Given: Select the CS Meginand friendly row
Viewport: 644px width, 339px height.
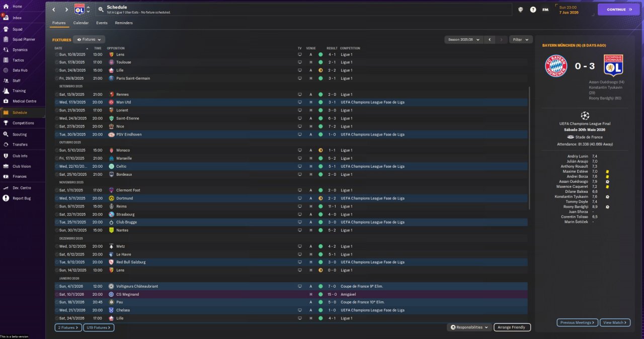Looking at the screenshot, I should pyautogui.click(x=291, y=294).
